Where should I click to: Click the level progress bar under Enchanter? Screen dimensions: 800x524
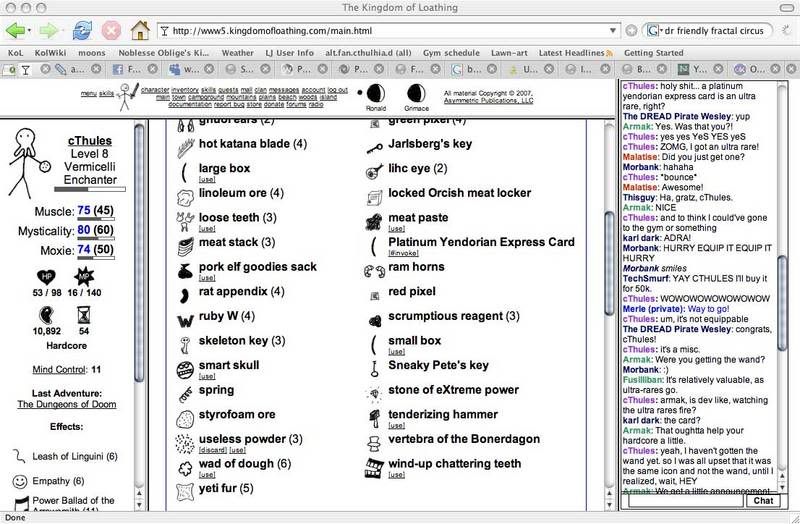coord(90,189)
